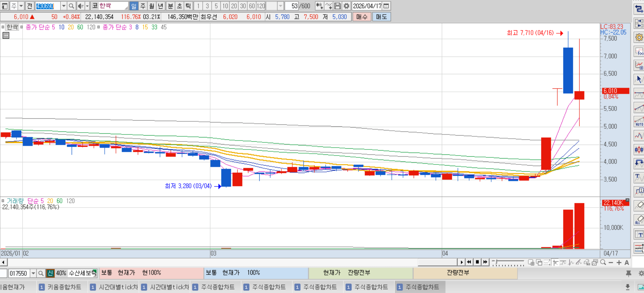Select the 초 second period toggle
This screenshot has width=644, height=293.
pyautogui.click(x=179, y=6)
